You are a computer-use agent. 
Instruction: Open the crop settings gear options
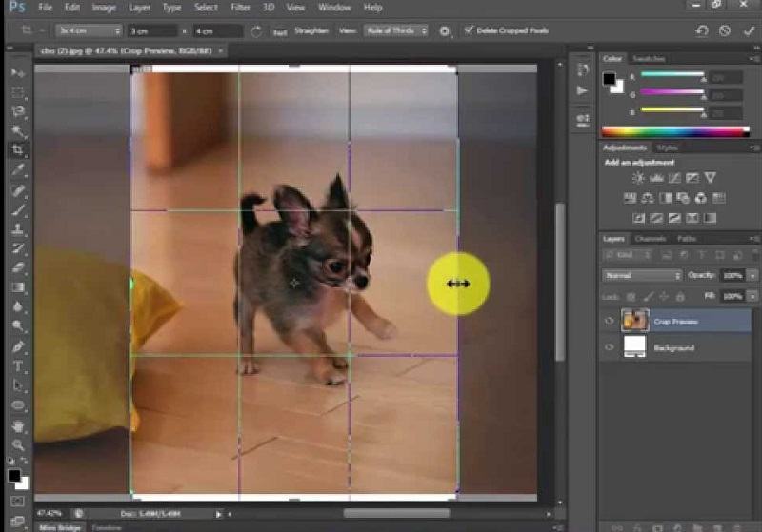(444, 31)
